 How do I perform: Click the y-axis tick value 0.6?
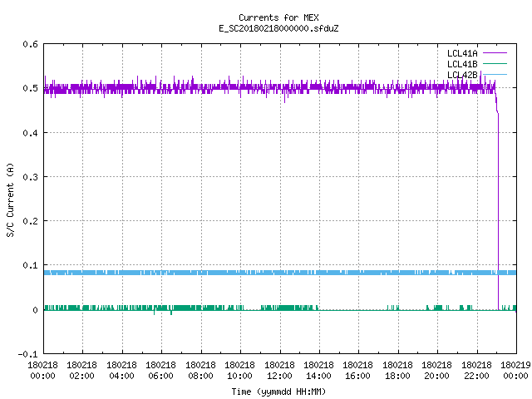point(30,44)
